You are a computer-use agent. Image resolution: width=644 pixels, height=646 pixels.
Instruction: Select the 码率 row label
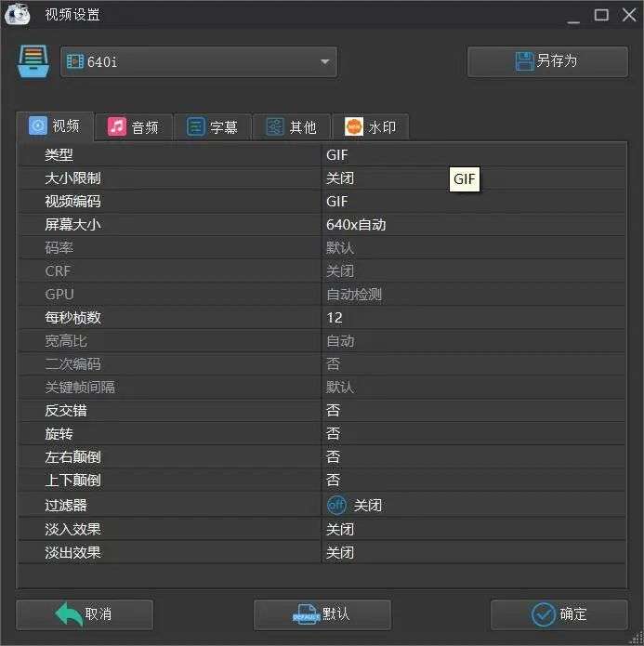59,247
